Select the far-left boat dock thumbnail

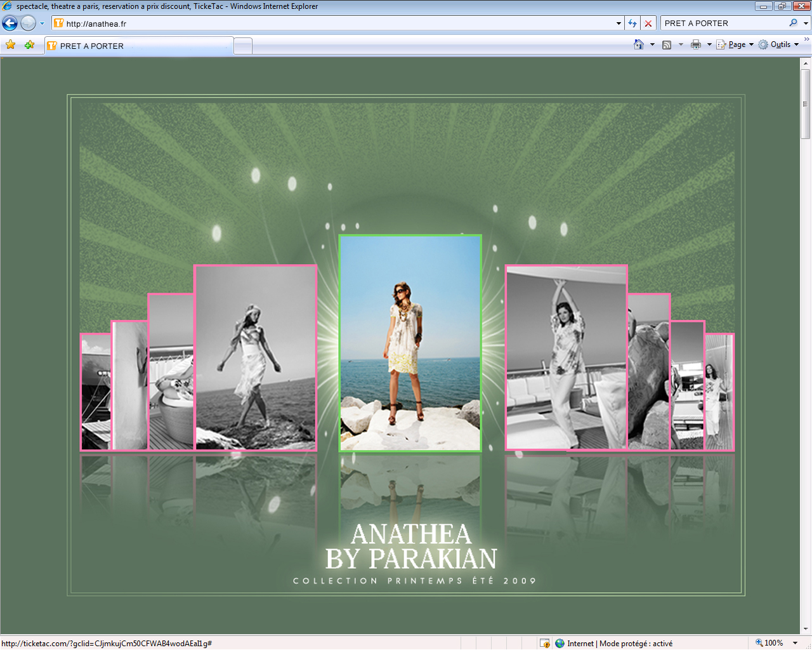[96, 392]
